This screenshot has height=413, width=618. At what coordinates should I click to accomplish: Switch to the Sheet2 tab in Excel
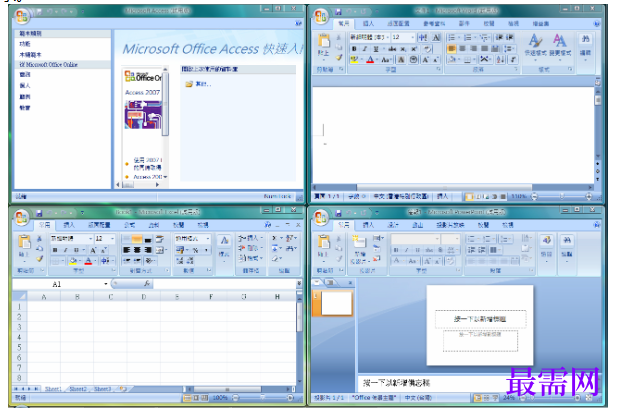tap(78, 389)
